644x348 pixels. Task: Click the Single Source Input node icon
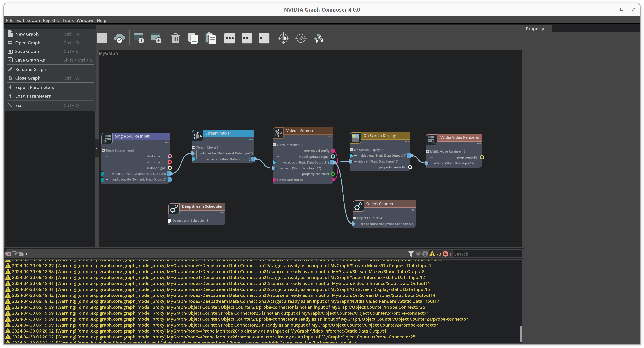tap(107, 138)
